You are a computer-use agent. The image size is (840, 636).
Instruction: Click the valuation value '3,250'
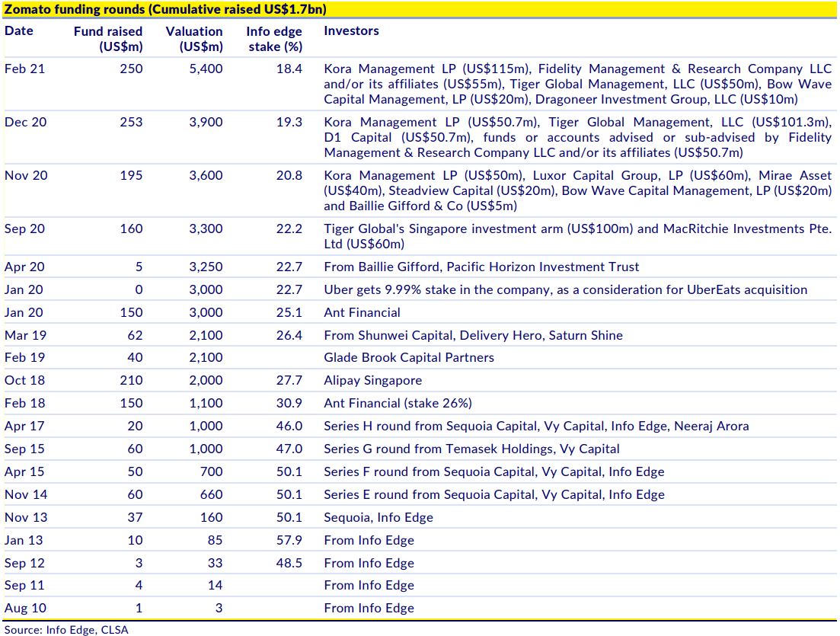coord(206,267)
